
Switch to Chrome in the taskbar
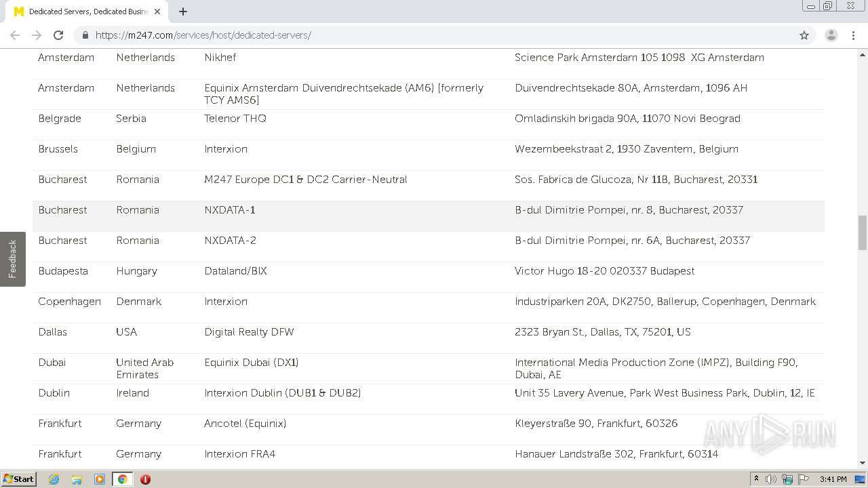pos(123,479)
